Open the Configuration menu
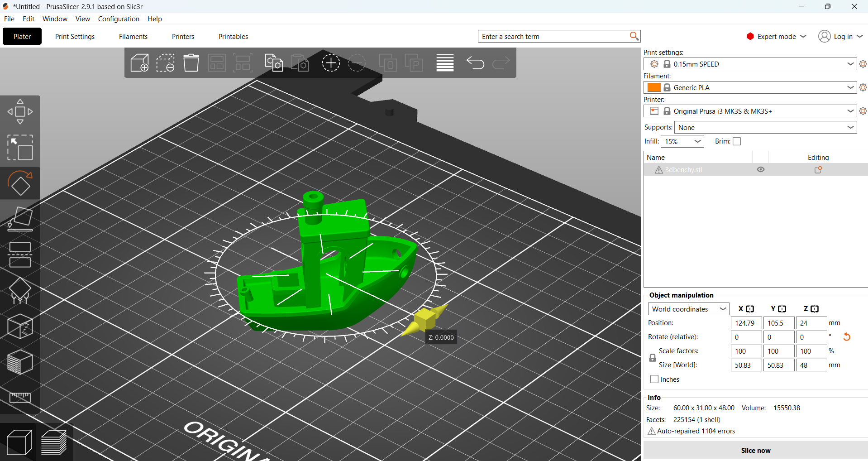 click(x=119, y=19)
